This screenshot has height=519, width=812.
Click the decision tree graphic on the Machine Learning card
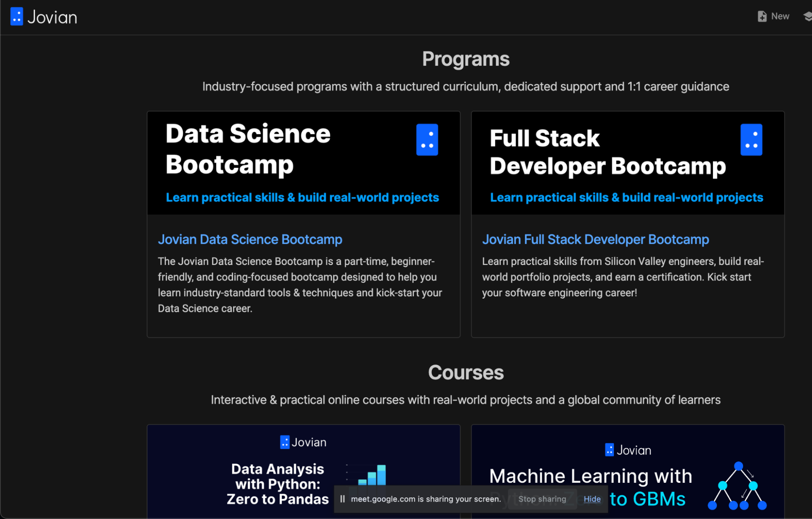click(737, 486)
